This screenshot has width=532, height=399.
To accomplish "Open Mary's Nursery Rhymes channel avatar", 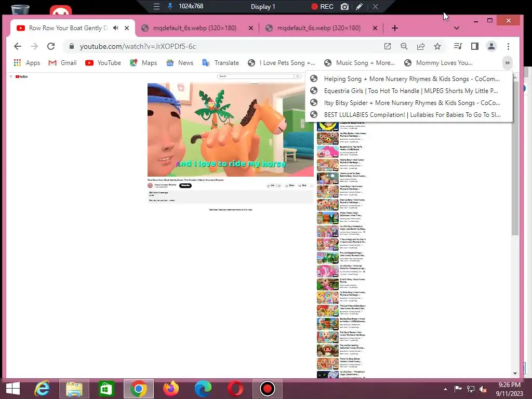I will 150,185.
